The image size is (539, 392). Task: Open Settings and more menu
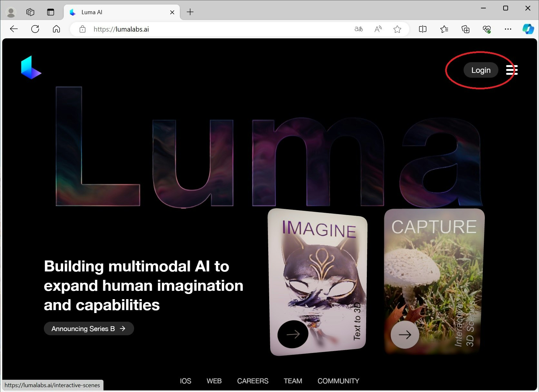click(x=508, y=29)
